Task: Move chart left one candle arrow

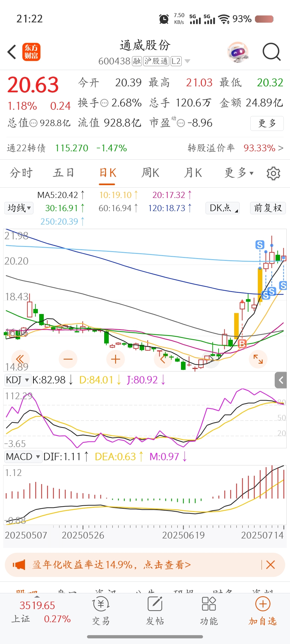Action: 163,359
